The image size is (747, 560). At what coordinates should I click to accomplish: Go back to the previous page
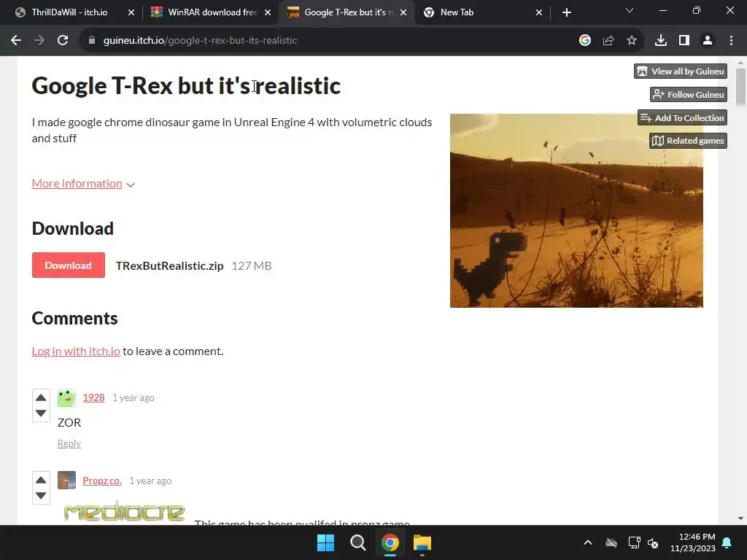pos(16,41)
